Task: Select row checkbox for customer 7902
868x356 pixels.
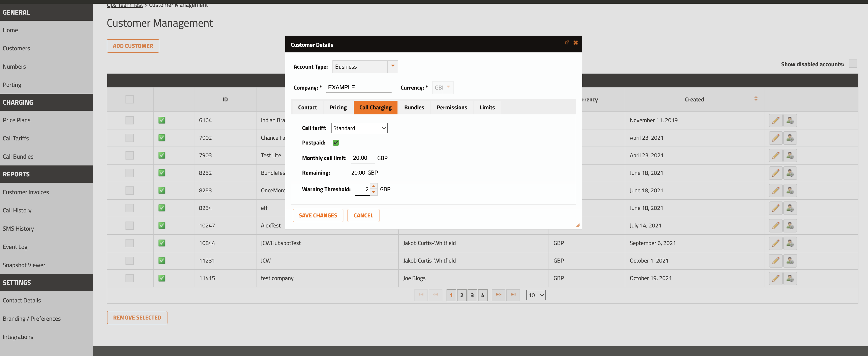Action: point(129,138)
